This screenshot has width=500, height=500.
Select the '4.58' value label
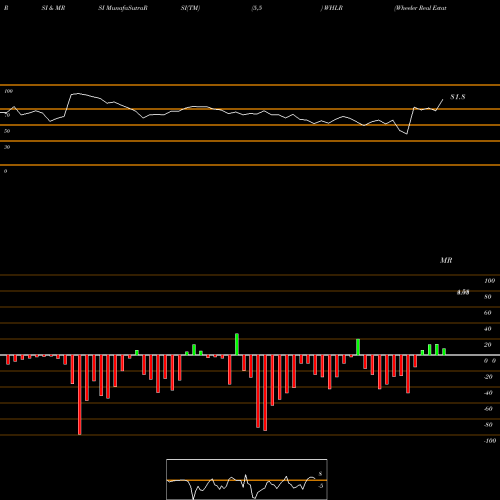tap(463, 292)
